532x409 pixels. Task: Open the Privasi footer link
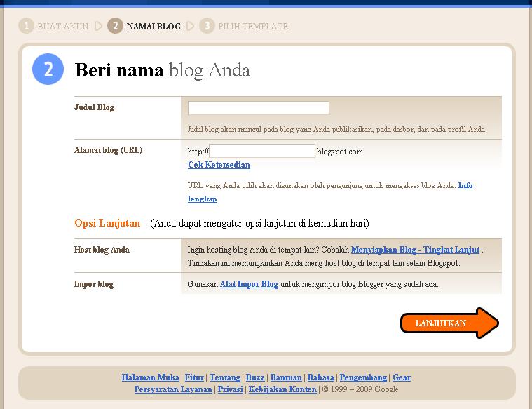231,389
